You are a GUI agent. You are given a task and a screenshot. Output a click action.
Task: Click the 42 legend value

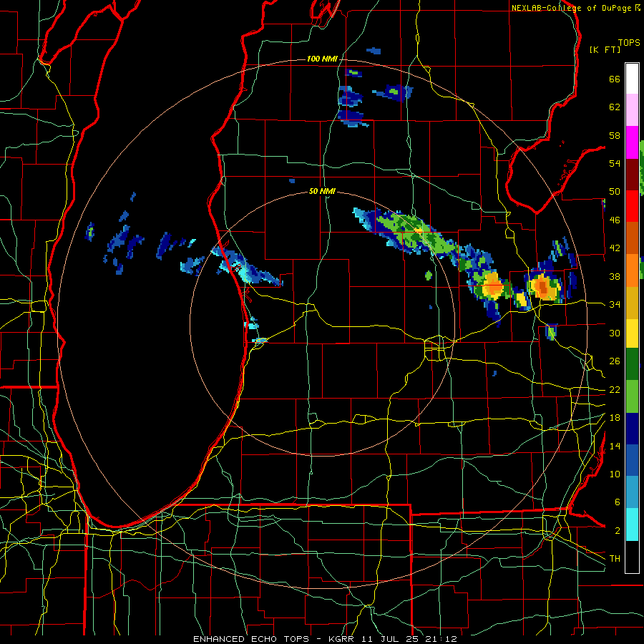pyautogui.click(x=615, y=248)
